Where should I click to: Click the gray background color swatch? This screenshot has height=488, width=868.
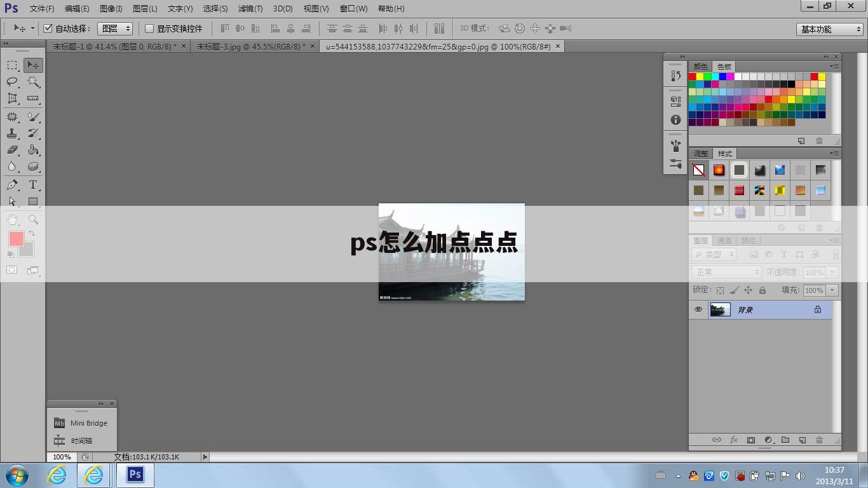27,252
